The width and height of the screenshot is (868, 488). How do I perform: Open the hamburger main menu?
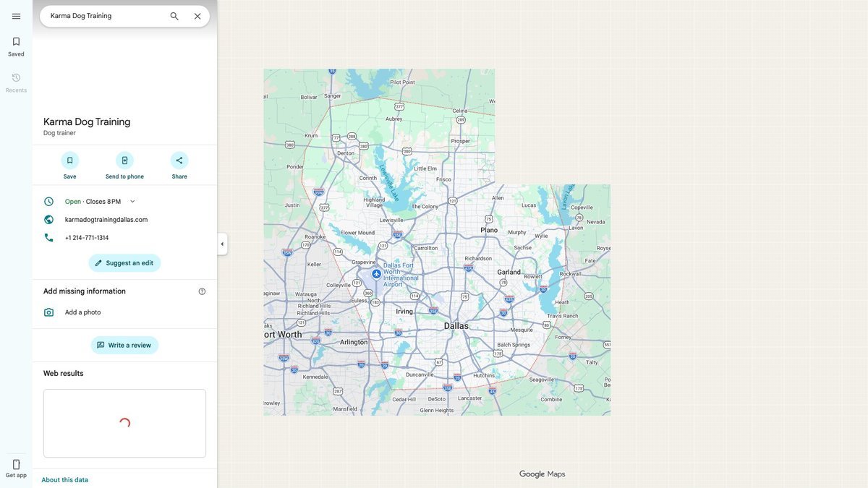16,16
